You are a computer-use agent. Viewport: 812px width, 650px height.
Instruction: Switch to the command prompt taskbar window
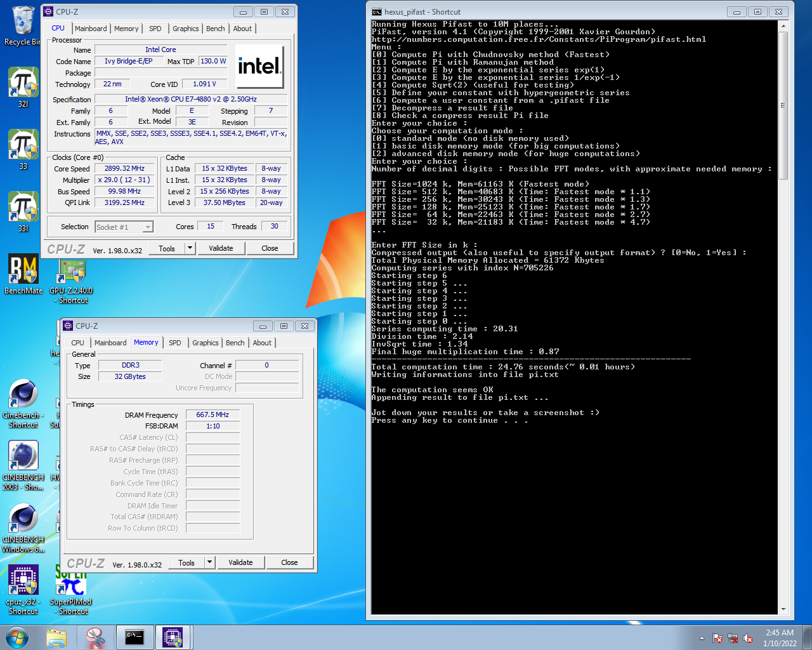[x=134, y=637]
